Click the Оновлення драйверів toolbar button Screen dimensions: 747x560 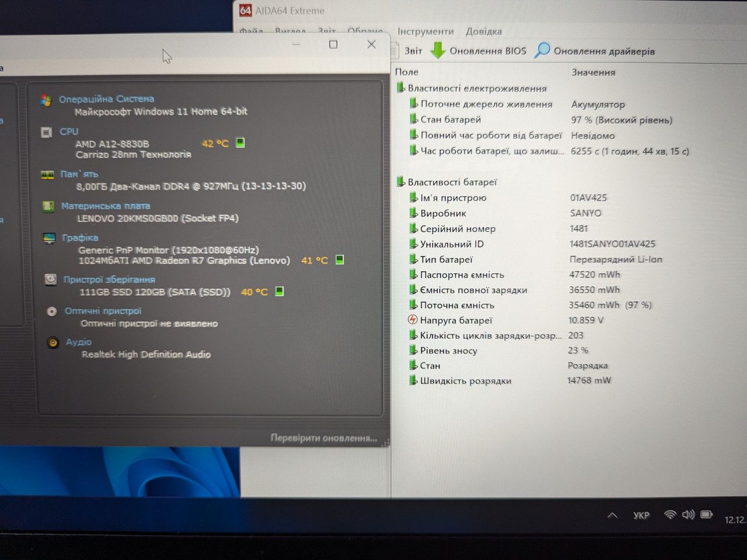click(595, 51)
